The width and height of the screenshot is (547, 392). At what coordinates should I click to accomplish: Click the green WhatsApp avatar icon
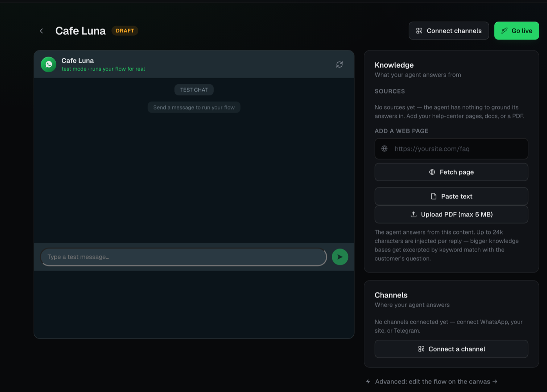pos(48,64)
